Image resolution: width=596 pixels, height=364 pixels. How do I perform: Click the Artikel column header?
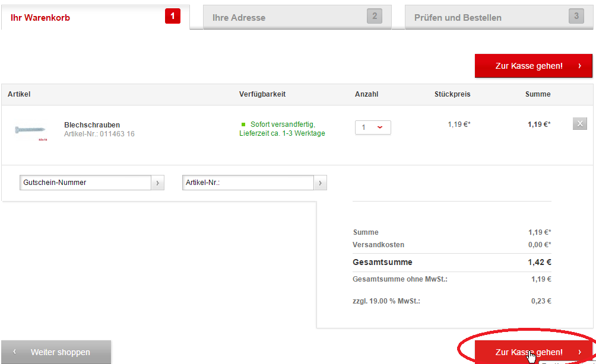click(x=19, y=94)
